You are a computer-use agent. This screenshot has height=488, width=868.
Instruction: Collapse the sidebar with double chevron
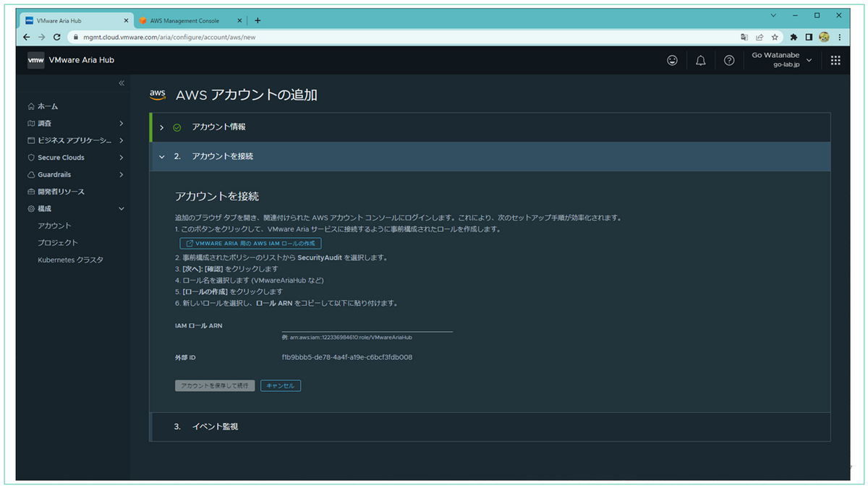[122, 84]
